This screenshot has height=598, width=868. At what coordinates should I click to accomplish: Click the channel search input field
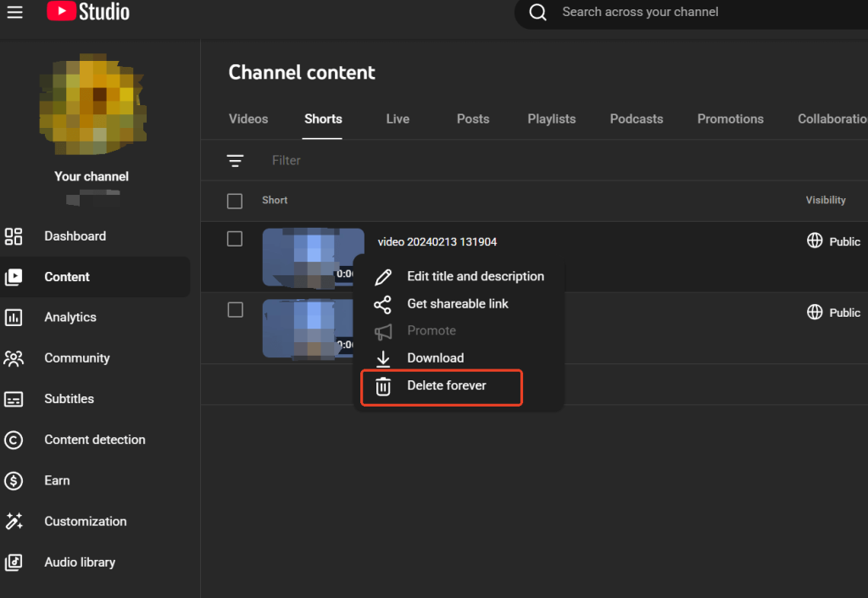click(x=678, y=12)
